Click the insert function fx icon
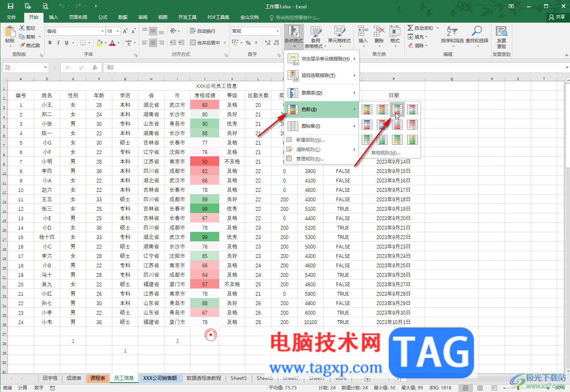 (94, 68)
